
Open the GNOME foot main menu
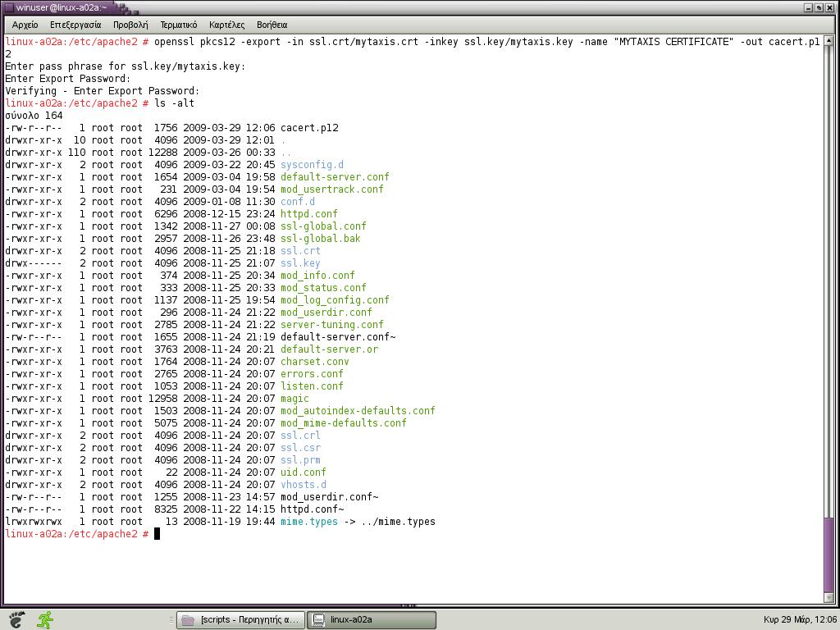click(x=16, y=619)
